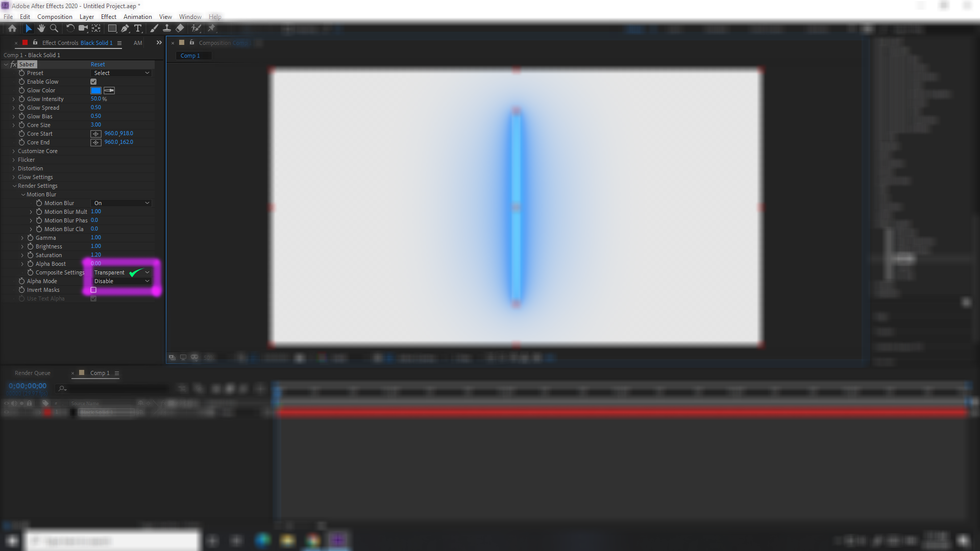Toggle Use Text Alpha checkbox

coord(94,298)
